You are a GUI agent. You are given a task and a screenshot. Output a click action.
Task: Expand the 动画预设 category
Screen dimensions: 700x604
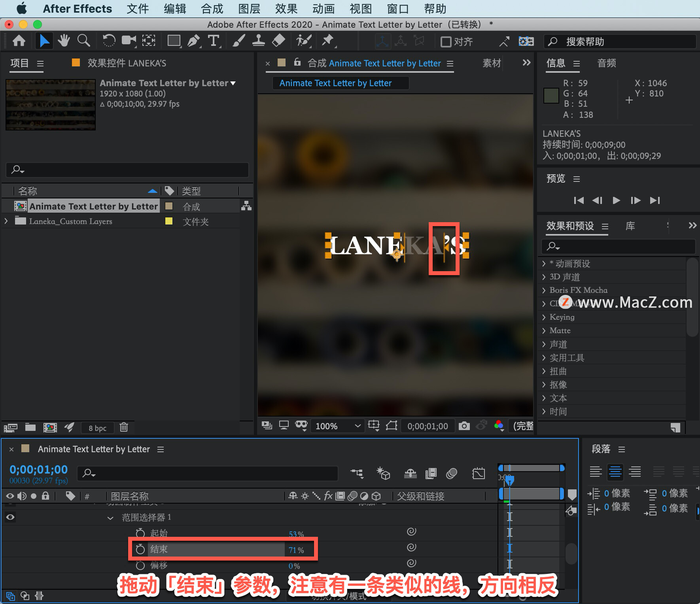click(544, 264)
